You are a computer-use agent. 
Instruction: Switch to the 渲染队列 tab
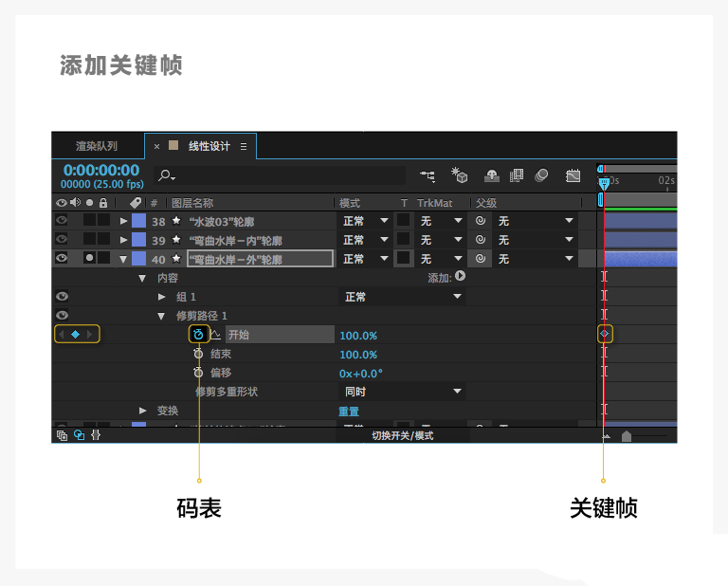(x=97, y=147)
